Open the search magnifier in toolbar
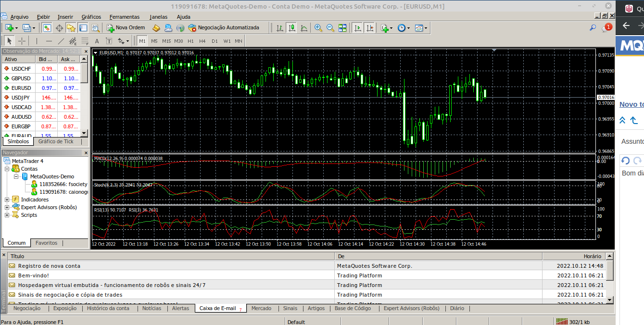This screenshot has width=644, height=325. 593,27
